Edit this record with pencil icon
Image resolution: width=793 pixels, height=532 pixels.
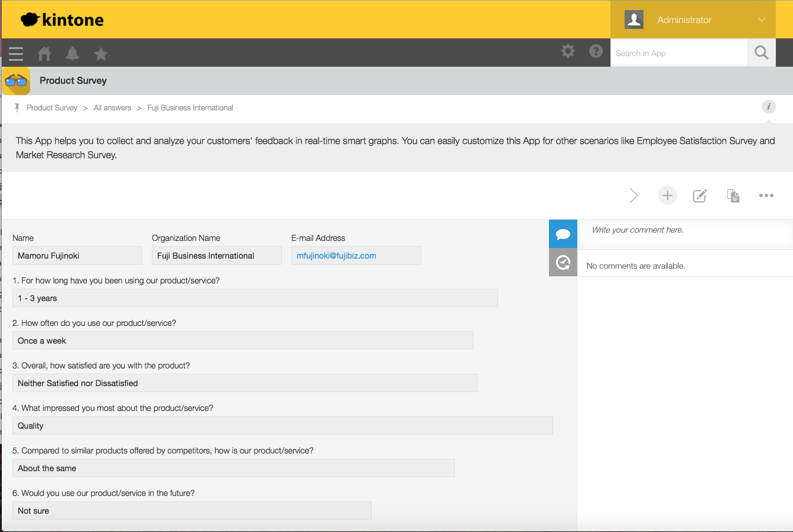pos(700,195)
